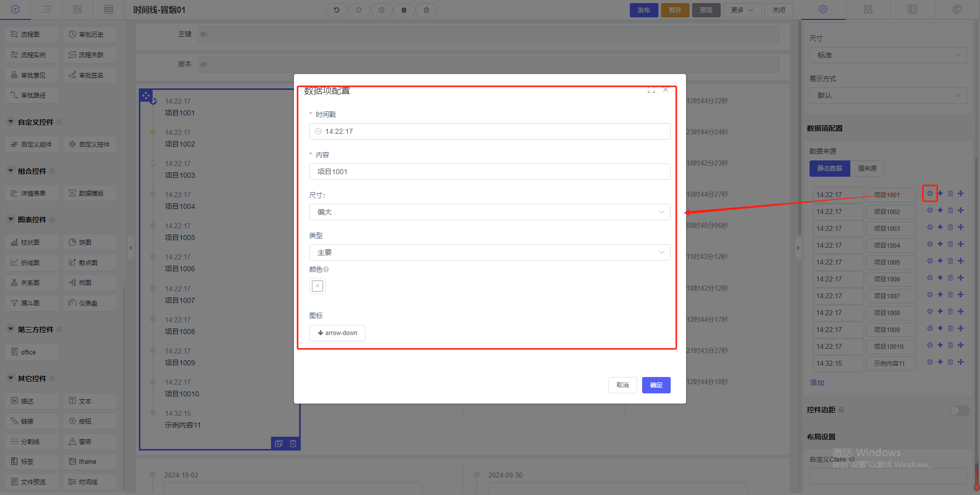Click the 确定 button in dialog
The image size is (980, 495).
coord(656,385)
